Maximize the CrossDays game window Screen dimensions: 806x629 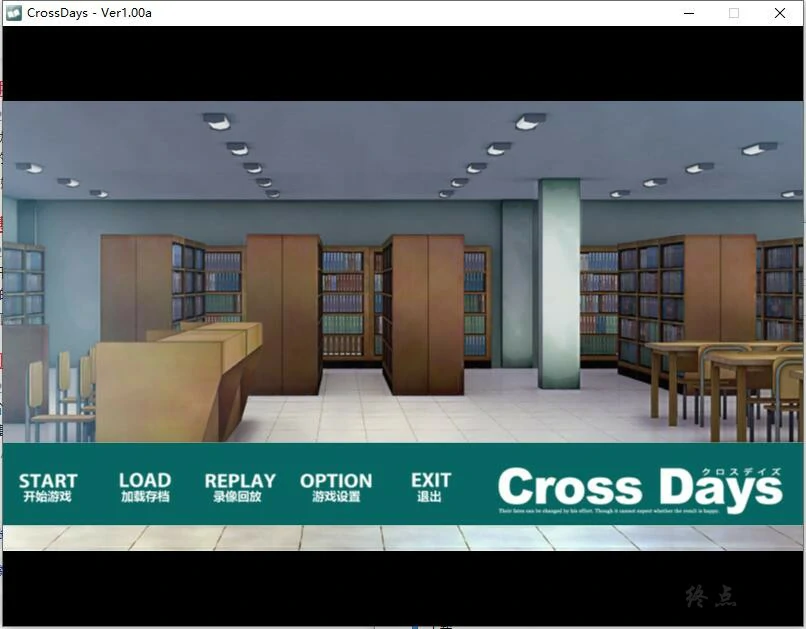(x=733, y=13)
